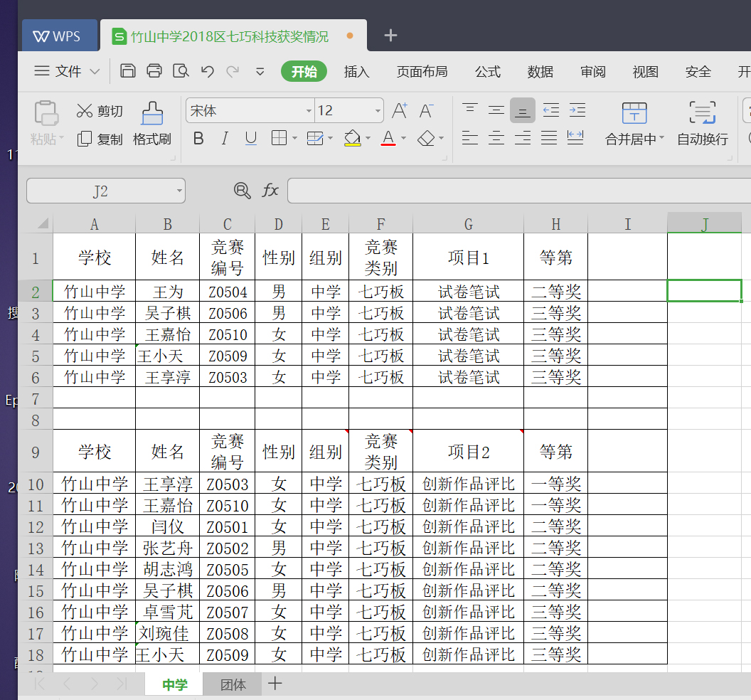Viewport: 751px width, 700px height.
Task: Select the Format Painter (格式刷)
Action: [151, 124]
